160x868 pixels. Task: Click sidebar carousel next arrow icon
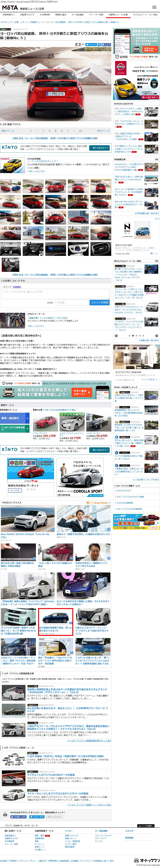pos(157,336)
